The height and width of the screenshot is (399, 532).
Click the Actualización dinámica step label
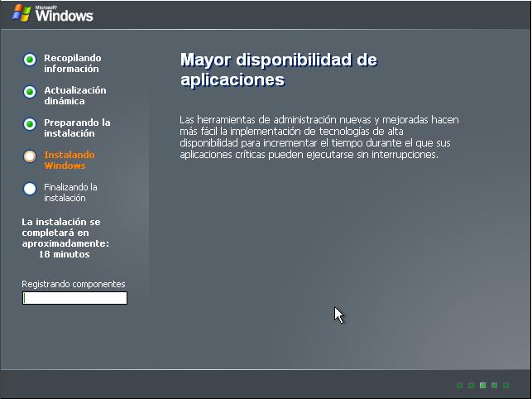click(x=75, y=95)
